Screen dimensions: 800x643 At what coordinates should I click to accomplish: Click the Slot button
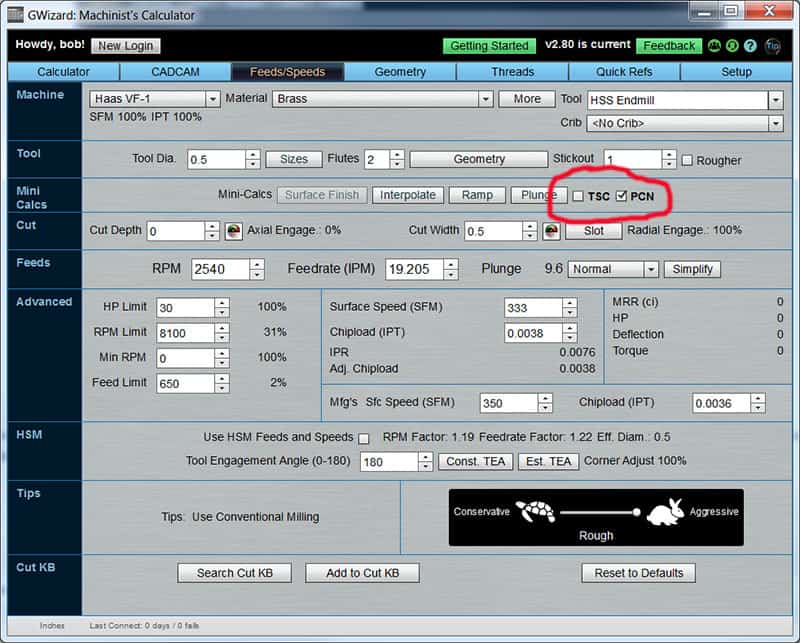tap(594, 231)
